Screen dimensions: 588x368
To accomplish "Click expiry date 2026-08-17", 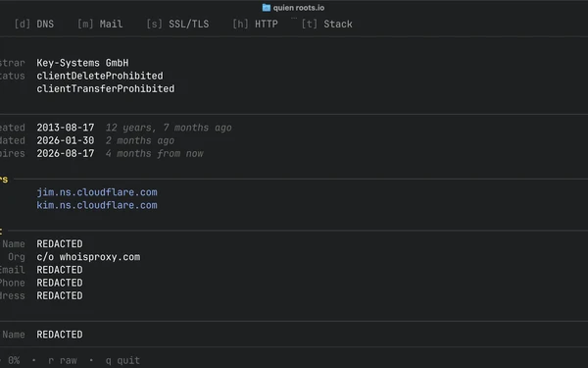I will (66, 154).
